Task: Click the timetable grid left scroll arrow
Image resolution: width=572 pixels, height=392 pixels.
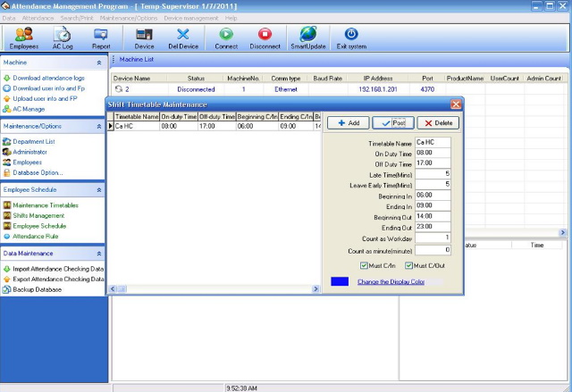Action: click(x=113, y=289)
